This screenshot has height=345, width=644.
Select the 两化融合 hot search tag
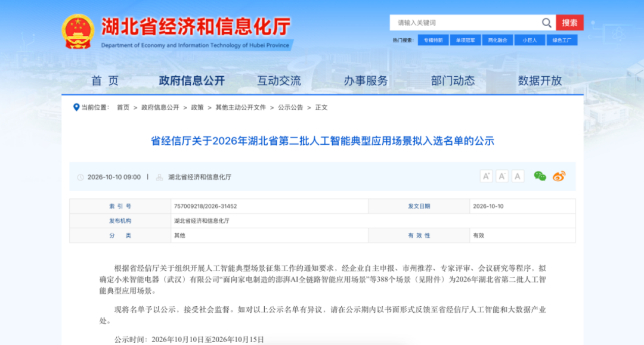pos(497,40)
